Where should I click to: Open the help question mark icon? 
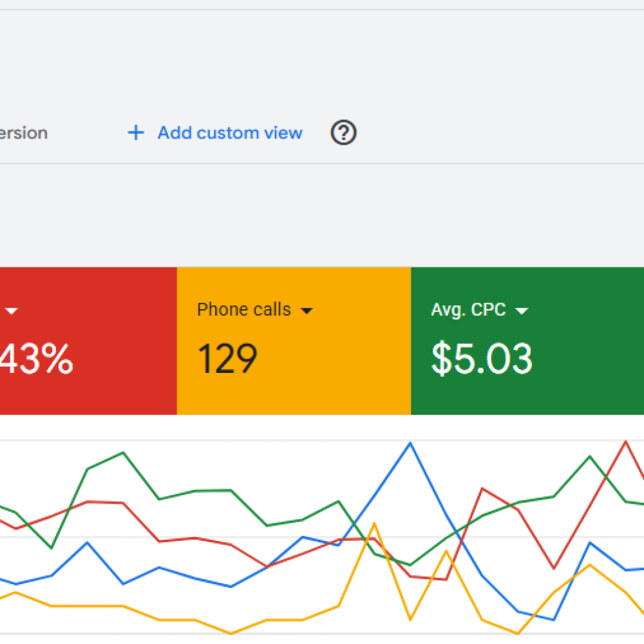tap(343, 132)
